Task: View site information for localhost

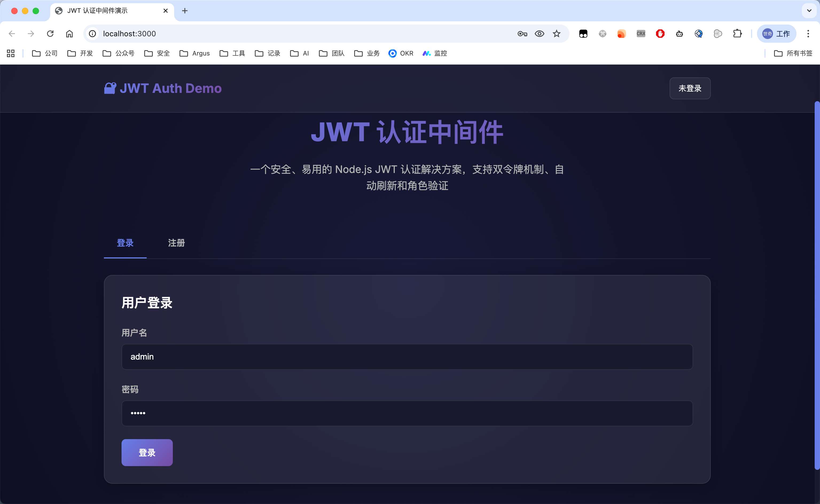Action: [92, 34]
